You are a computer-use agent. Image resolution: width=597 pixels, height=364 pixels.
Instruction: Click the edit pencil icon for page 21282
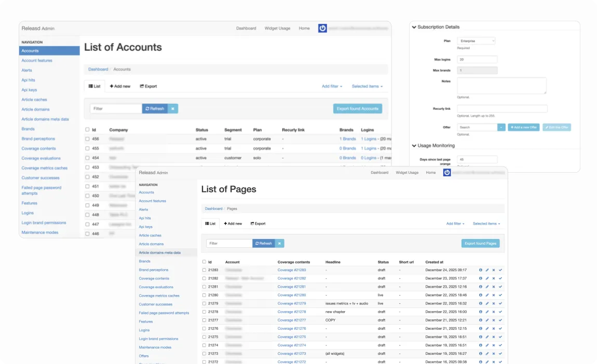coord(487,278)
